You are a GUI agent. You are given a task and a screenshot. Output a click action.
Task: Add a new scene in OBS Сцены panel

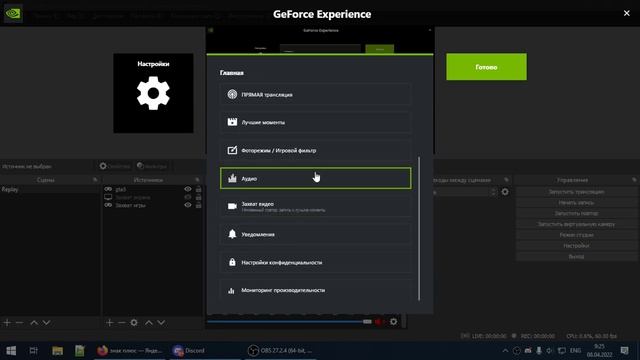coord(7,322)
